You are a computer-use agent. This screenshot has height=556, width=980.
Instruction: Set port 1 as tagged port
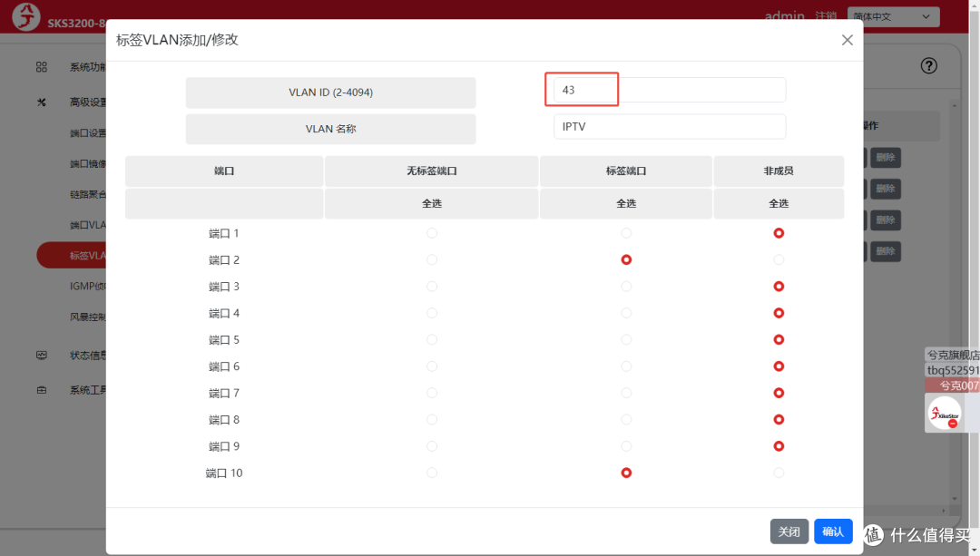click(x=626, y=233)
